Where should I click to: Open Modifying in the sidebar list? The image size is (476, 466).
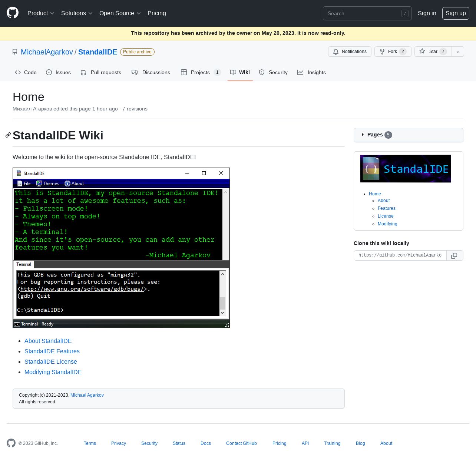click(387, 224)
